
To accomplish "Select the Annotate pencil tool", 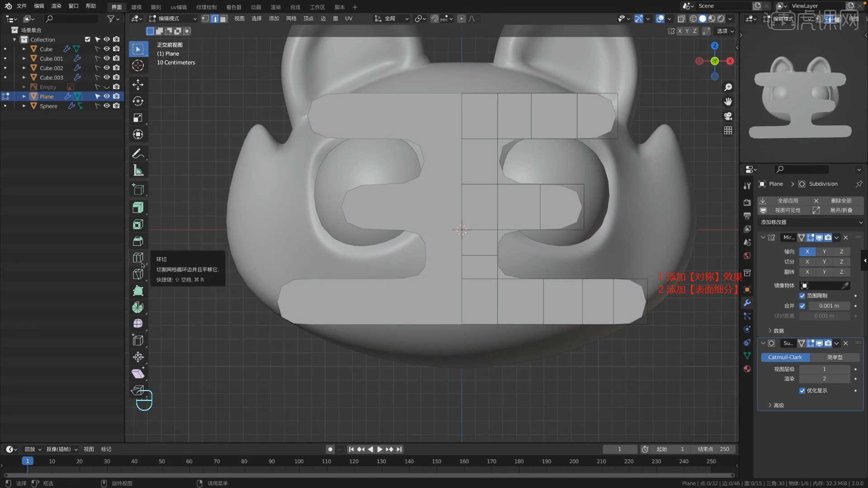I will 138,154.
